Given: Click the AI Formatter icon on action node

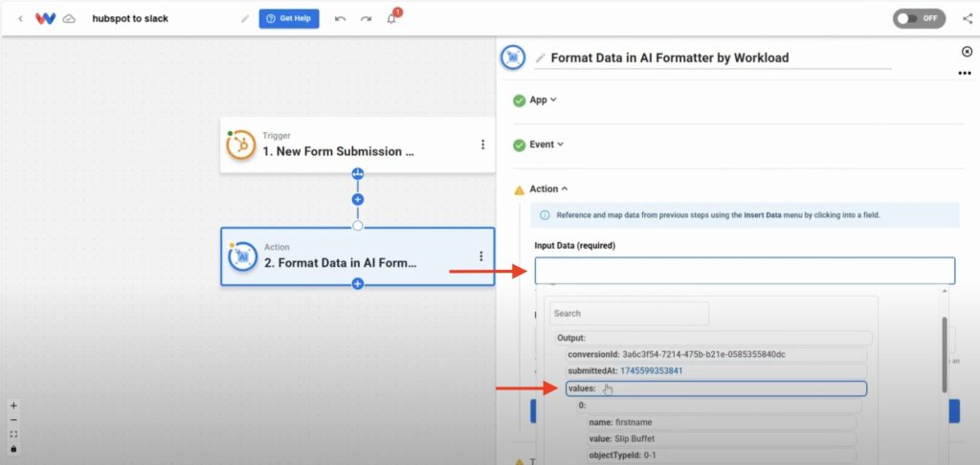Looking at the screenshot, I should pyautogui.click(x=242, y=256).
